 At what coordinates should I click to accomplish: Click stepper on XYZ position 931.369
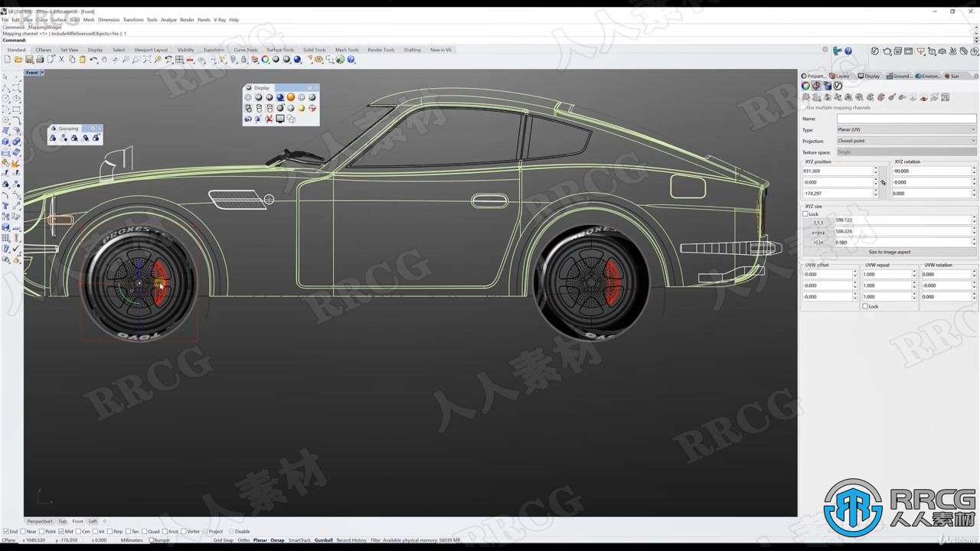click(876, 171)
